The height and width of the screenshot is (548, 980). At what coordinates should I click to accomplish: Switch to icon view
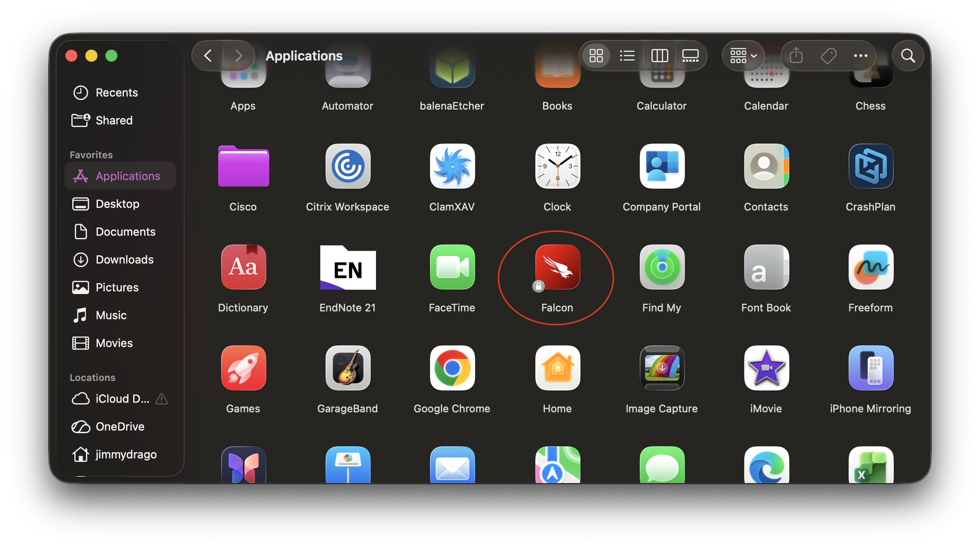[596, 56]
